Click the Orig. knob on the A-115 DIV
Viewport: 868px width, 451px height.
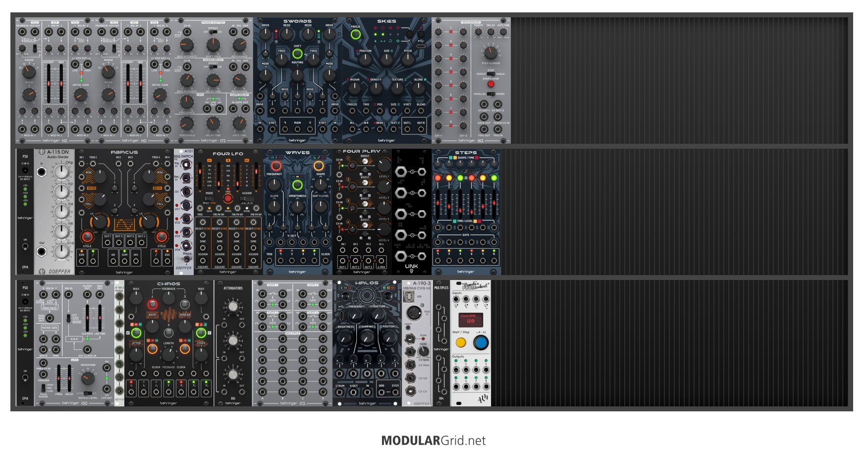tap(61, 171)
